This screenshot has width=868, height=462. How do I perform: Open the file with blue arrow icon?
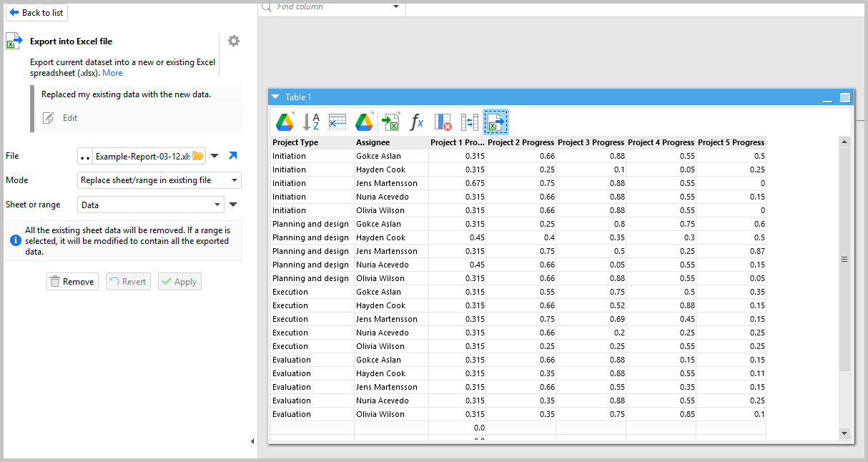coord(232,156)
